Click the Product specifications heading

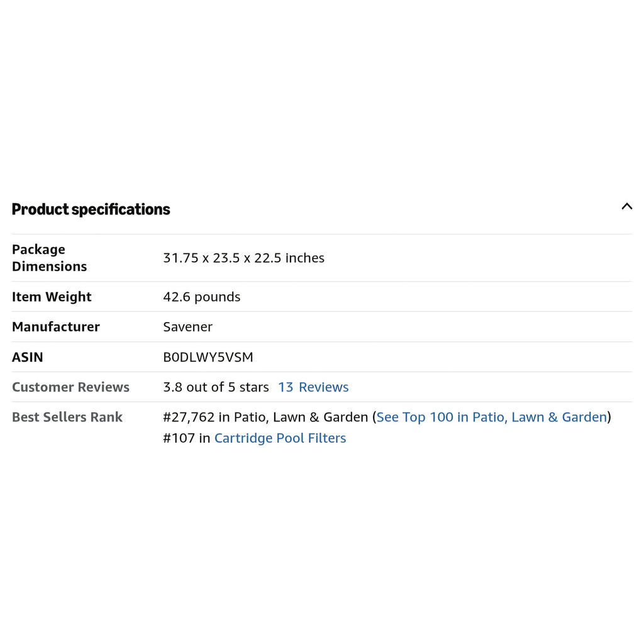[91, 209]
